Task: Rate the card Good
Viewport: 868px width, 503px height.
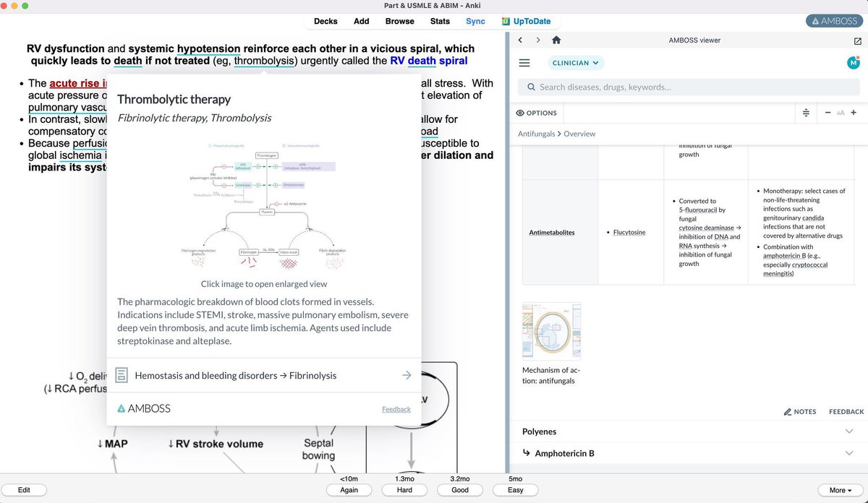Action: [x=460, y=490]
